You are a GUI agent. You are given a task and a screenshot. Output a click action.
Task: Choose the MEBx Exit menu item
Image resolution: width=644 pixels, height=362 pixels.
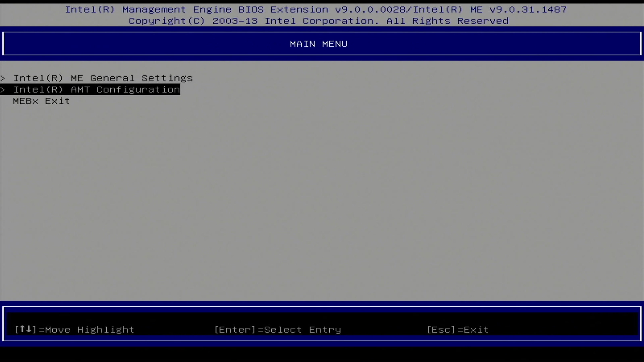point(41,101)
